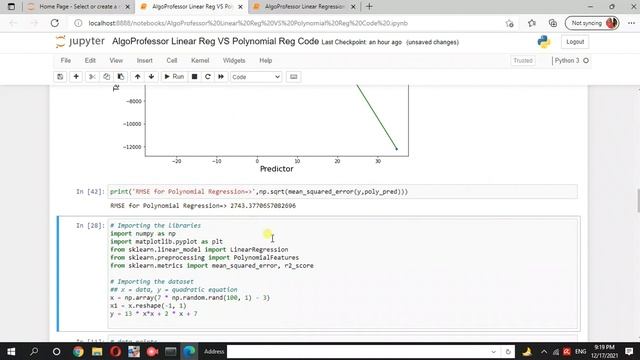The width and height of the screenshot is (640, 360).
Task: Paste cells below using the toolbar icon
Action: (x=121, y=77)
